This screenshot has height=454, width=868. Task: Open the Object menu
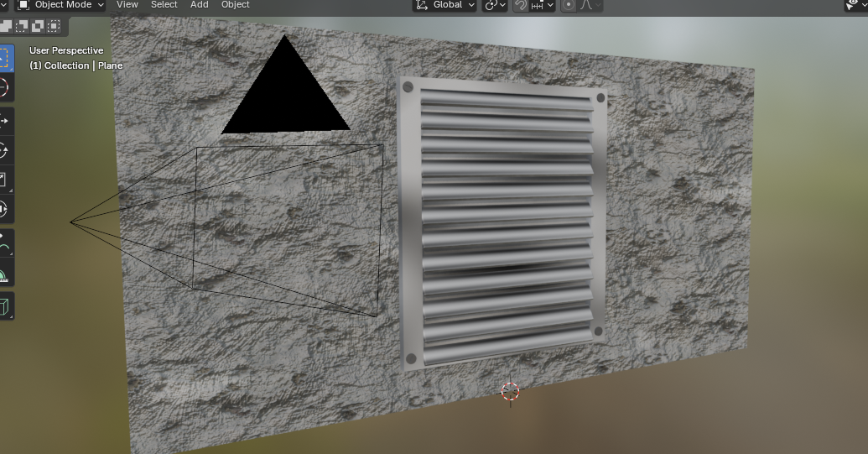236,4
